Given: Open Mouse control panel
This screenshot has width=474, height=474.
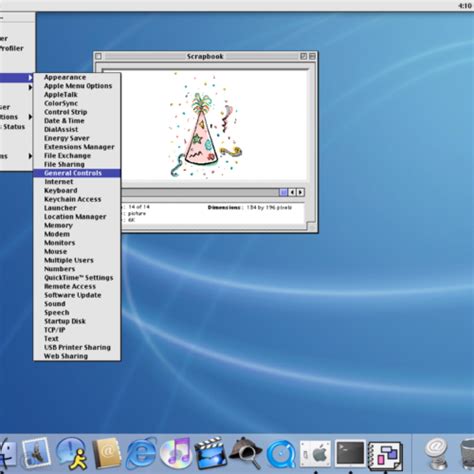Looking at the screenshot, I should pos(77,251).
